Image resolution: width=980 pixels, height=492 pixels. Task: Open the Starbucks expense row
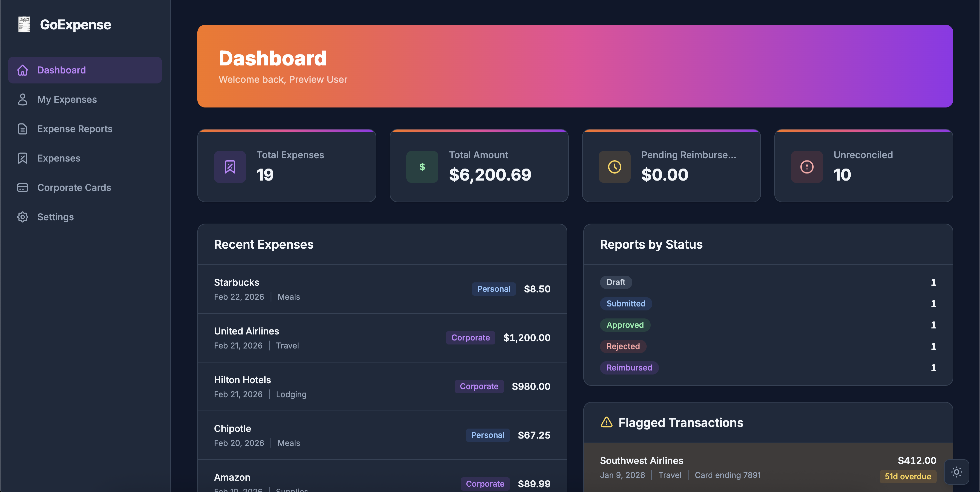(382, 289)
